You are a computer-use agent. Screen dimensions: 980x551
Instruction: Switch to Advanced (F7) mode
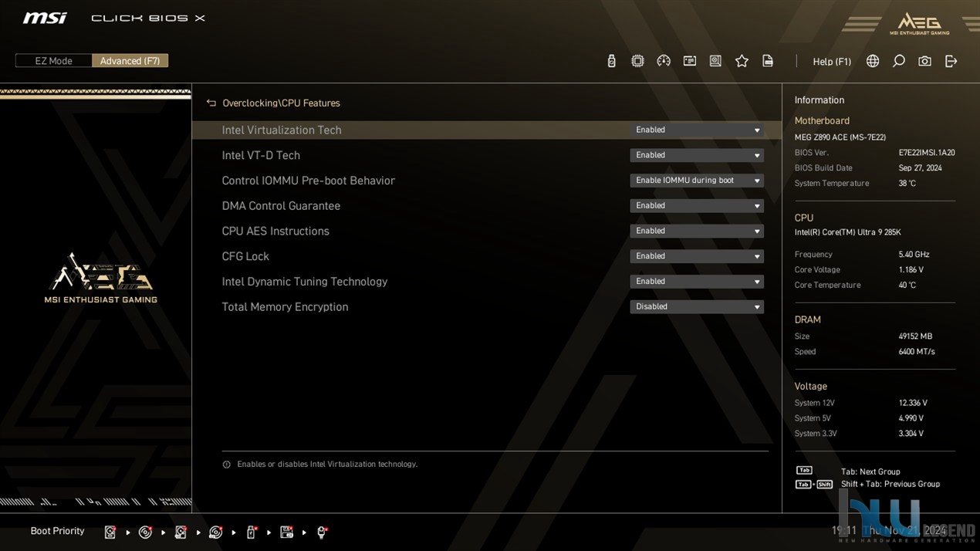tap(130, 61)
